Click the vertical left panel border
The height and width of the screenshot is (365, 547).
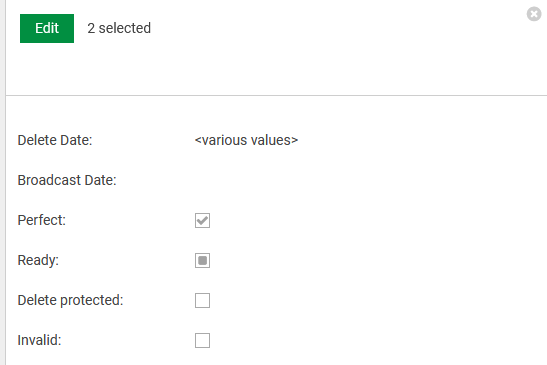[5, 182]
